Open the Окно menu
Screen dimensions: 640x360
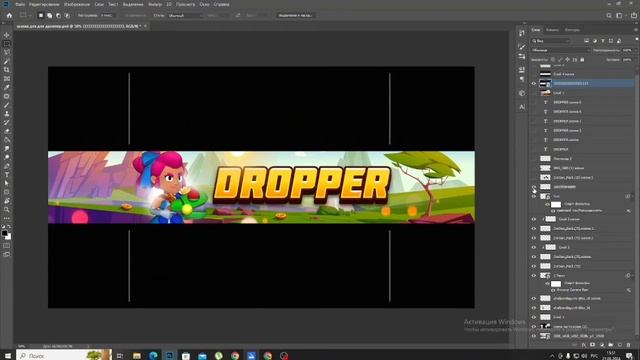point(204,4)
